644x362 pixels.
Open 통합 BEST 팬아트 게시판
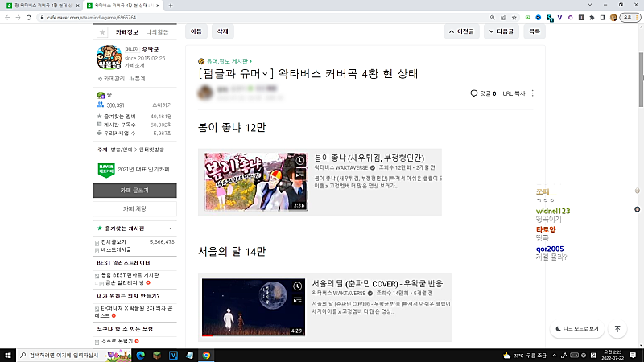click(130, 275)
